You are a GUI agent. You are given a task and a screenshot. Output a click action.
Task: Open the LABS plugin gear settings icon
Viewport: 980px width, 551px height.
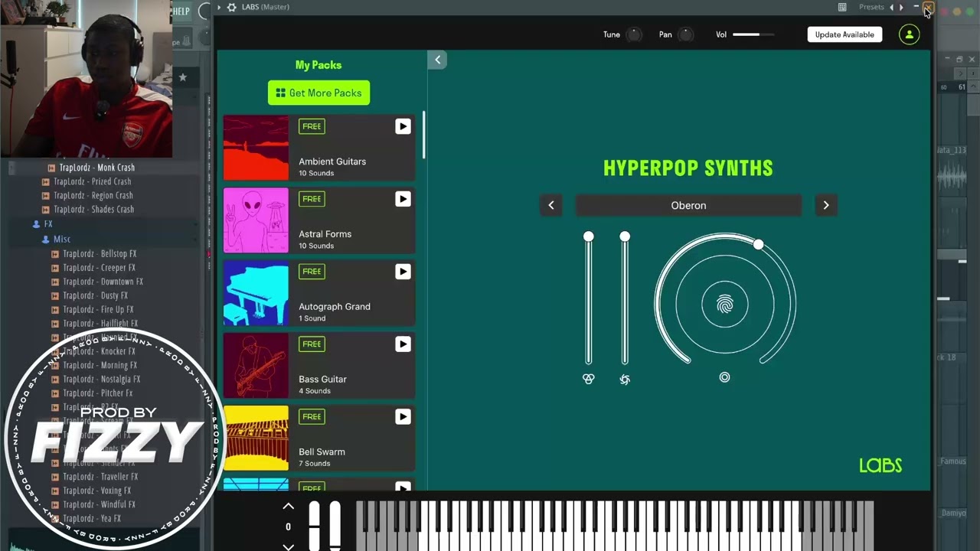[232, 8]
